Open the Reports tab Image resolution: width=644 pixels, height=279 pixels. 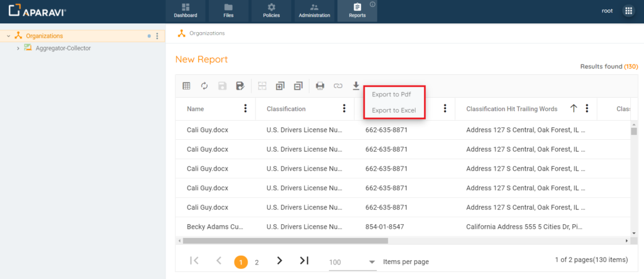click(x=357, y=11)
